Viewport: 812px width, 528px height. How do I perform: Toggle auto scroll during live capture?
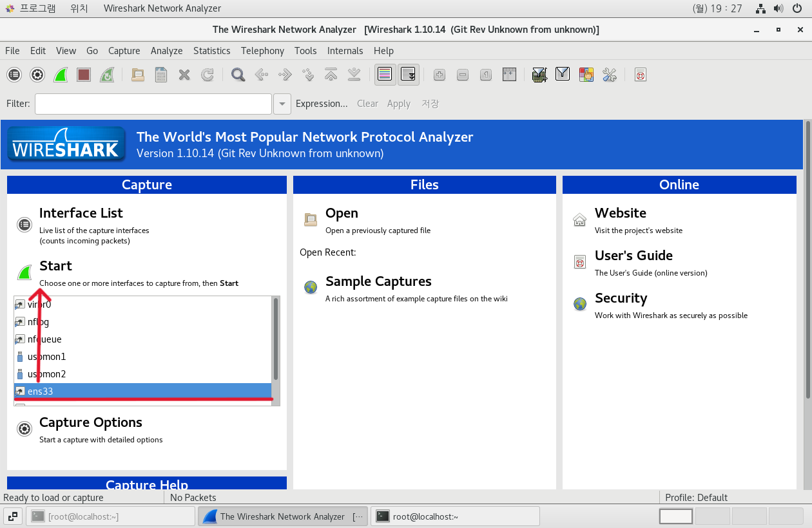point(409,75)
